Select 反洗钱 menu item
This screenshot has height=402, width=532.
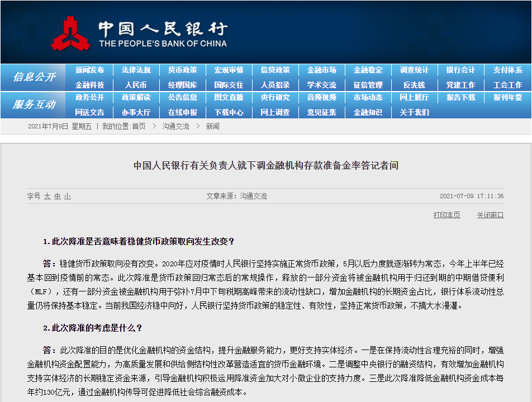(414, 85)
